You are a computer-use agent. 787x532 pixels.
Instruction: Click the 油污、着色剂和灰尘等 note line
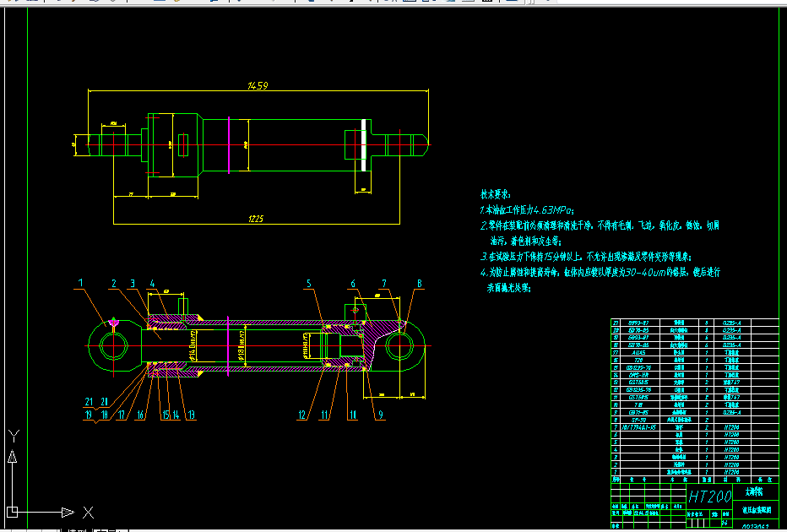point(525,242)
